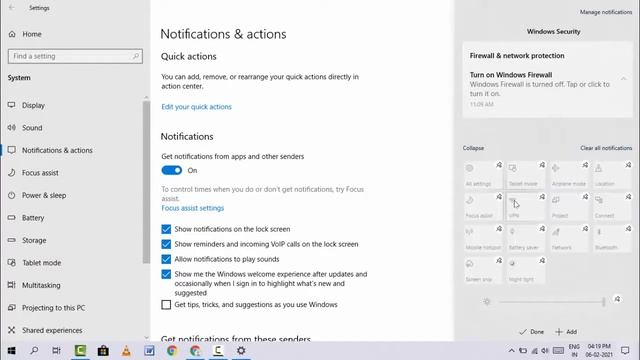Click Done in the action center

(x=531, y=331)
